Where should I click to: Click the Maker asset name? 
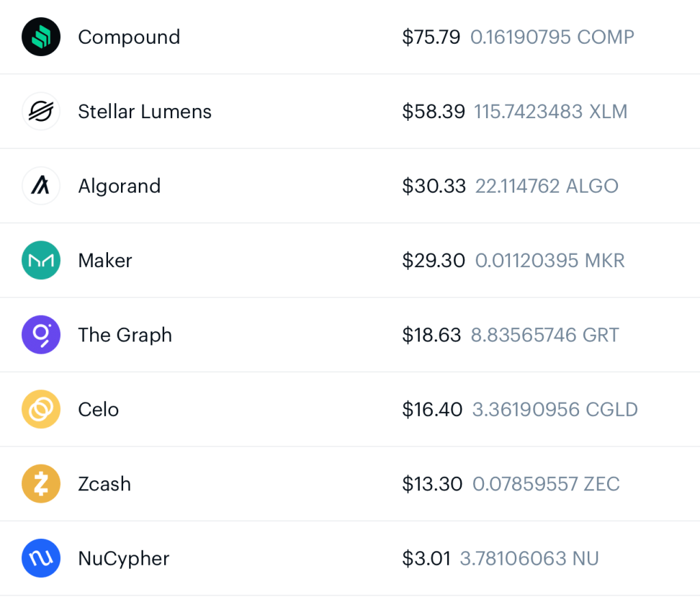(x=105, y=260)
